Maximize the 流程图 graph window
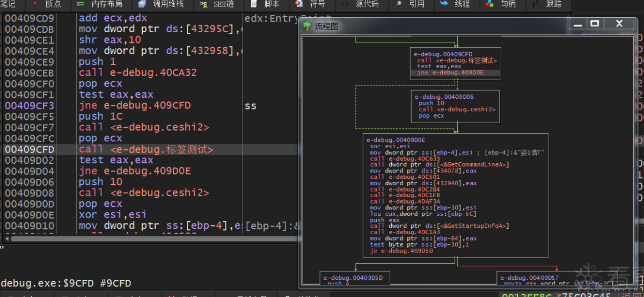Viewport: 644px width, 297px height. pos(594,24)
